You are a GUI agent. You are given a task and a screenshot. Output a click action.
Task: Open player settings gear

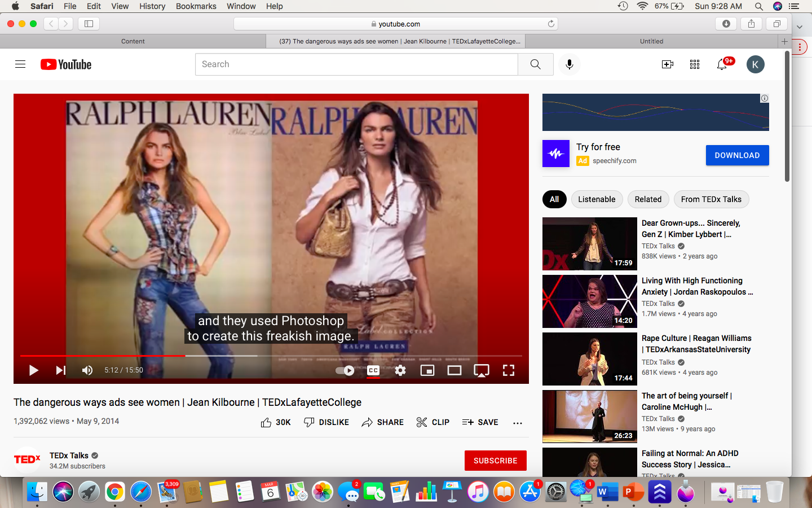click(400, 370)
